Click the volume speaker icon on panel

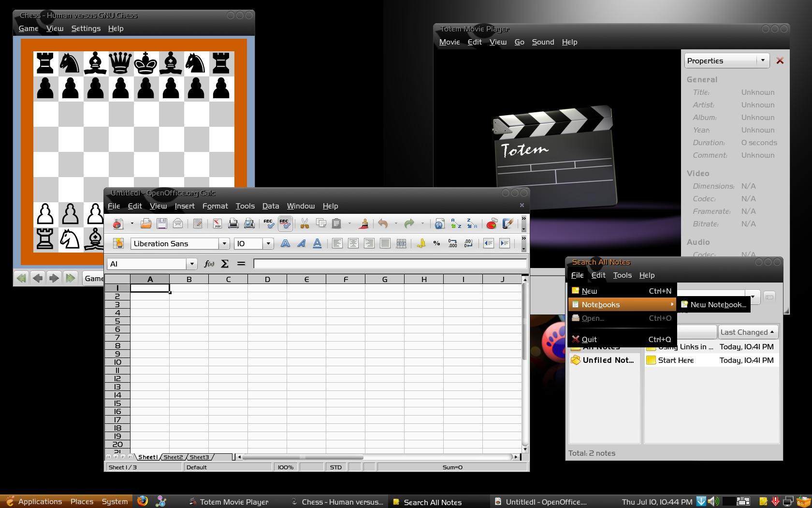tap(713, 502)
